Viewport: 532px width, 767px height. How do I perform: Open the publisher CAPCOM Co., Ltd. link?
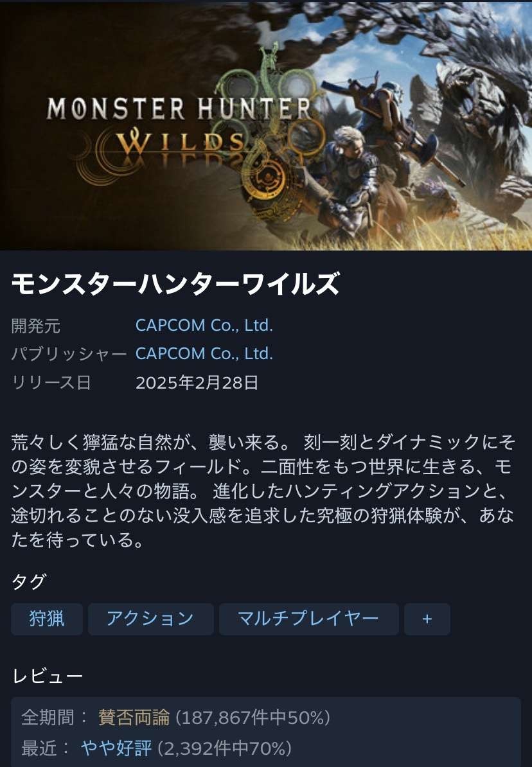pyautogui.click(x=204, y=353)
